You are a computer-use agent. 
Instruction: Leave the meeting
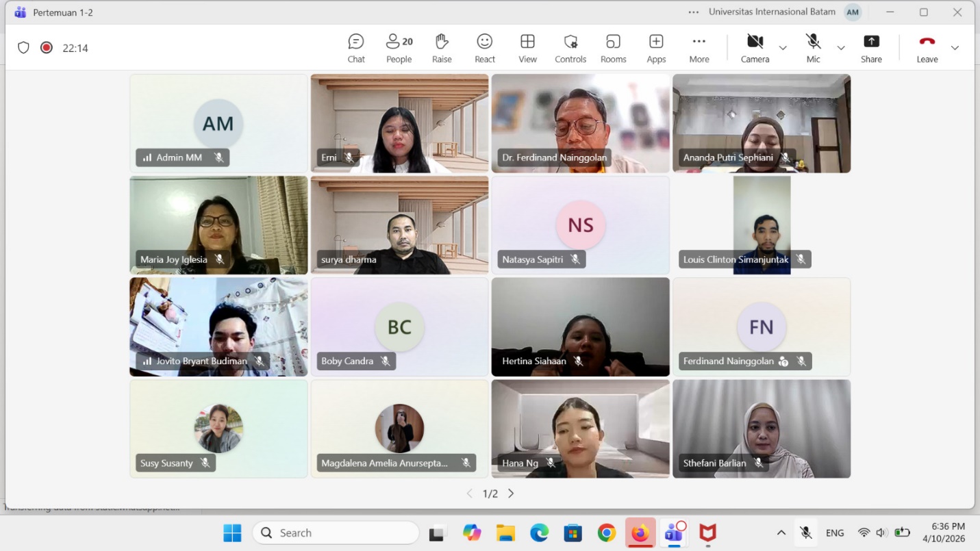[927, 48]
